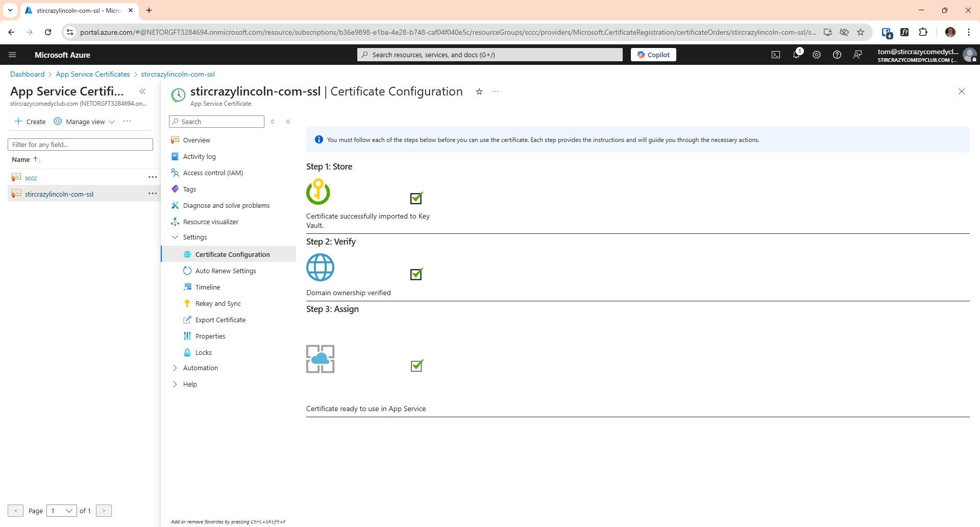Viewport: 980px width, 527px height.
Task: Open Manage view menu
Action: (x=84, y=122)
